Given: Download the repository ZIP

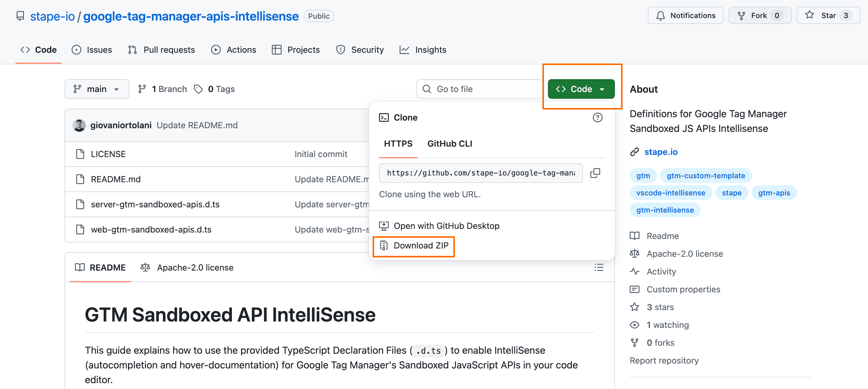Looking at the screenshot, I should coord(414,246).
